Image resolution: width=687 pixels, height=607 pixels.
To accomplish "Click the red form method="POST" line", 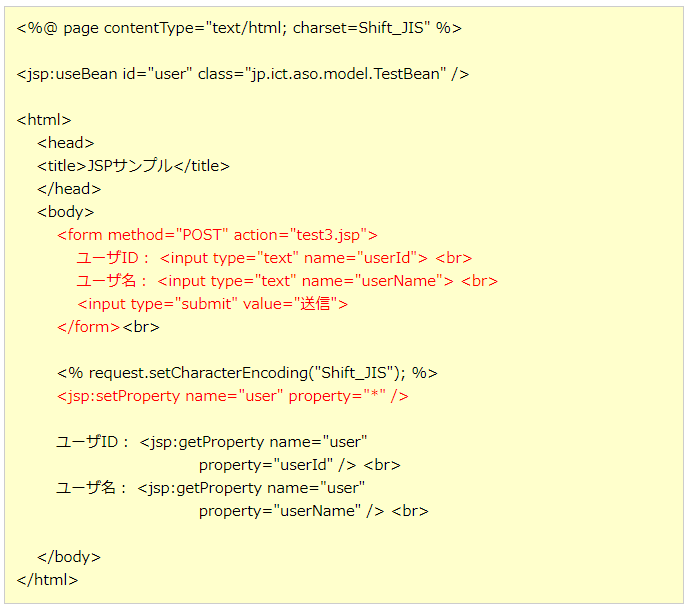I will point(217,235).
